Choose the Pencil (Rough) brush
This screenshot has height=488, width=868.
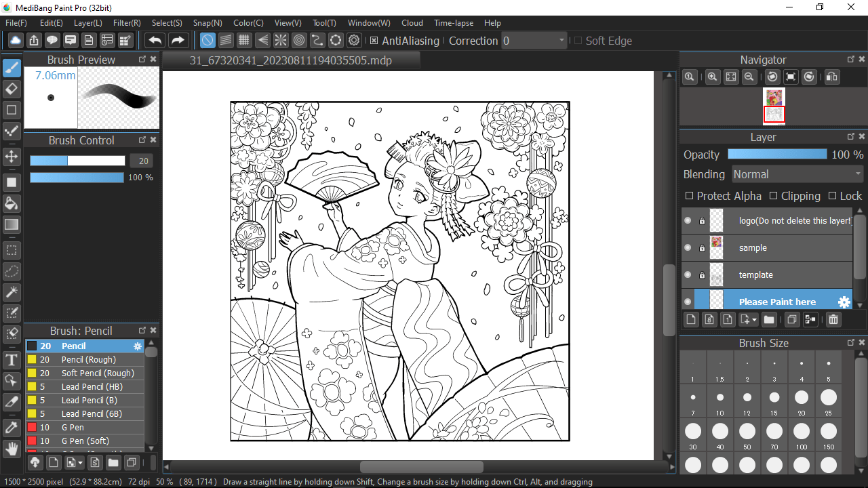[85, 359]
